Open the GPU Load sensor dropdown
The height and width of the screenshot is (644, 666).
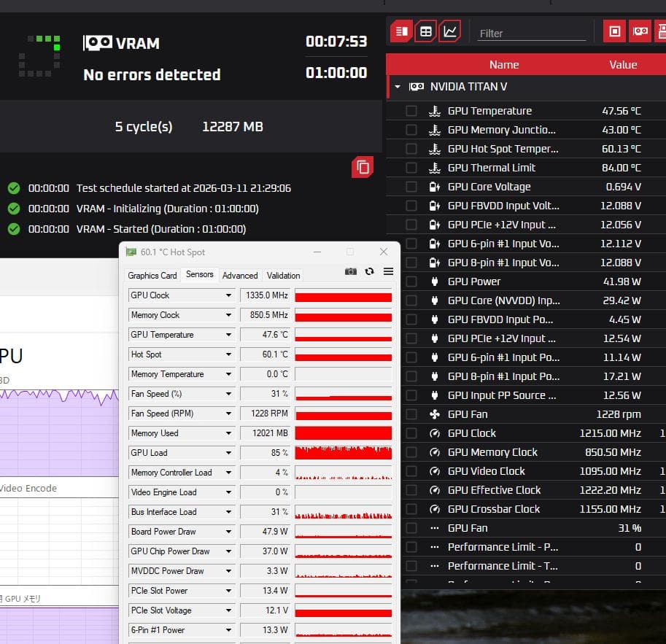pos(228,453)
